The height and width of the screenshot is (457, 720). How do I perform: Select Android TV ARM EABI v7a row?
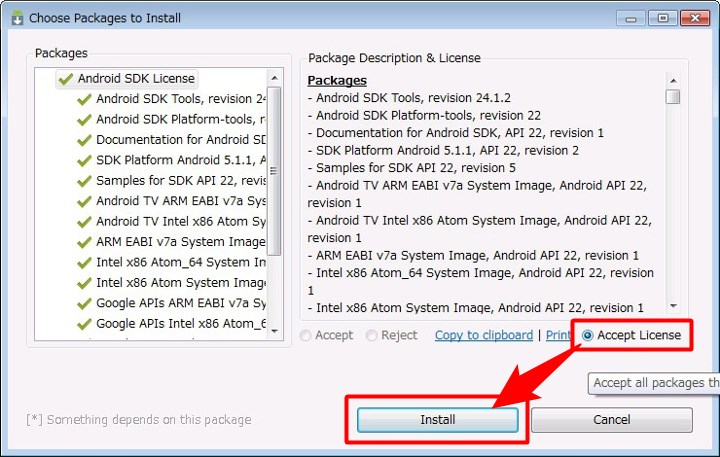click(x=171, y=201)
